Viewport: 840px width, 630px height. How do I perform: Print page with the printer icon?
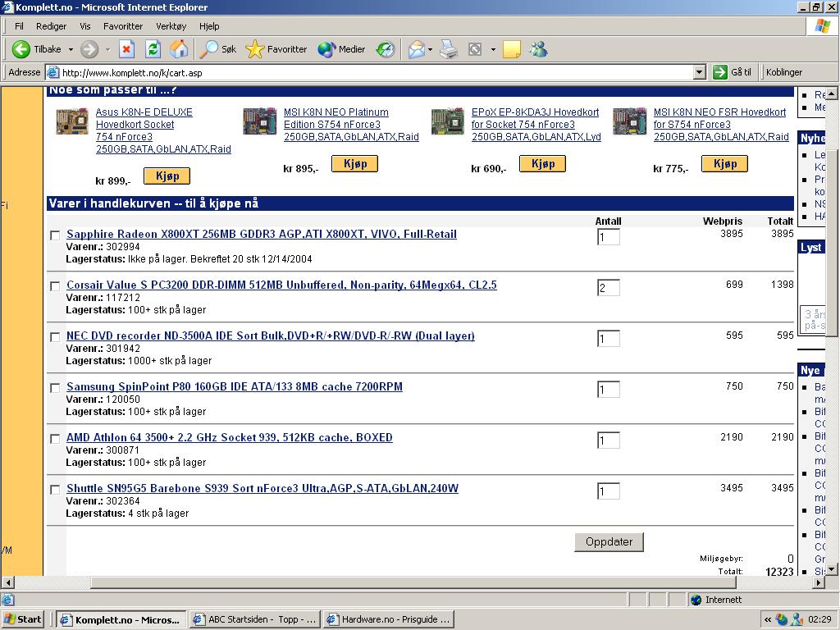449,49
